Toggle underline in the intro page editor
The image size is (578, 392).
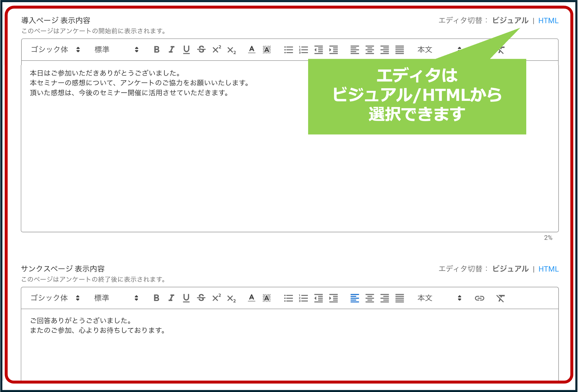click(x=186, y=49)
